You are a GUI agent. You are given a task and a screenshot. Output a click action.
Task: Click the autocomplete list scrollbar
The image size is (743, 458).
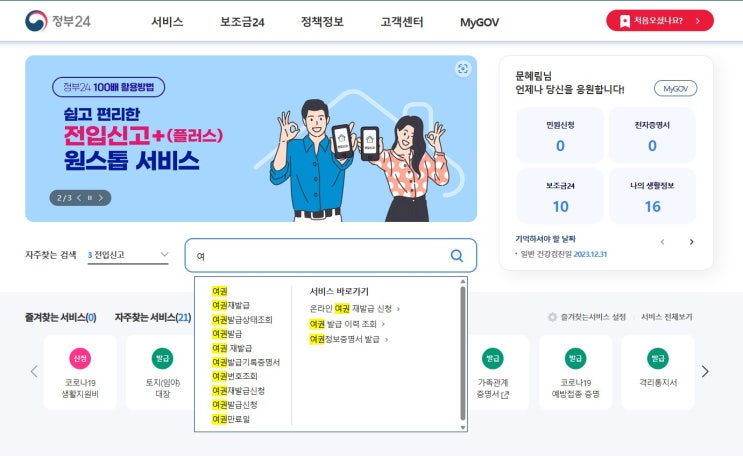463,354
